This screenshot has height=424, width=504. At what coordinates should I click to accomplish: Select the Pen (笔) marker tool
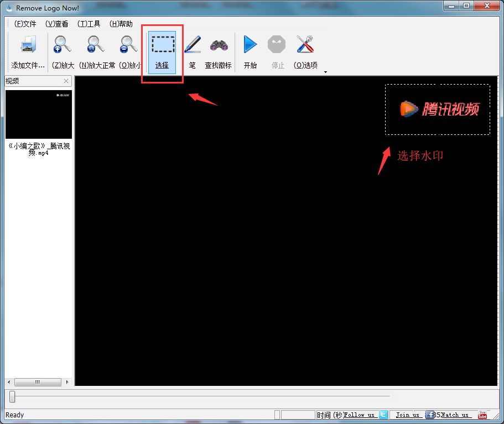193,44
